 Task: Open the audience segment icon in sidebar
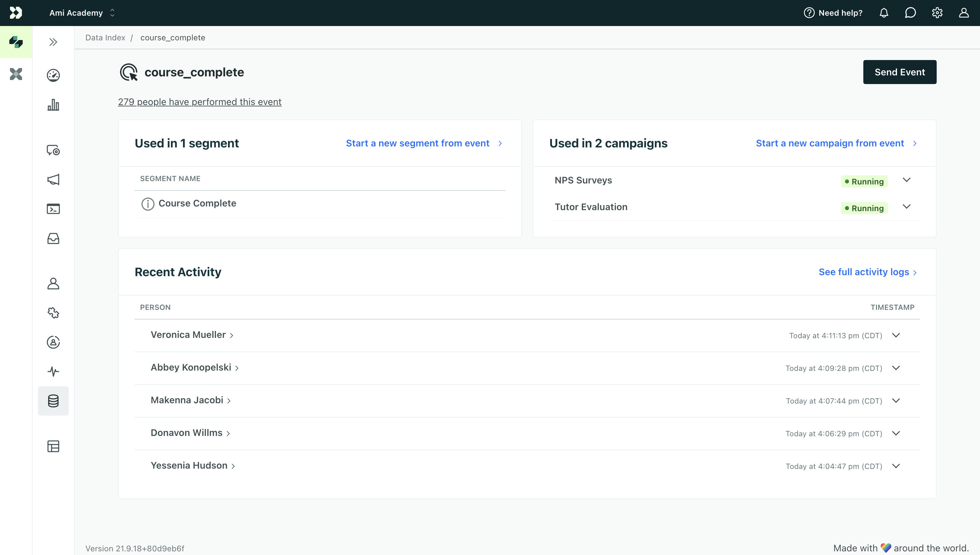tap(53, 342)
